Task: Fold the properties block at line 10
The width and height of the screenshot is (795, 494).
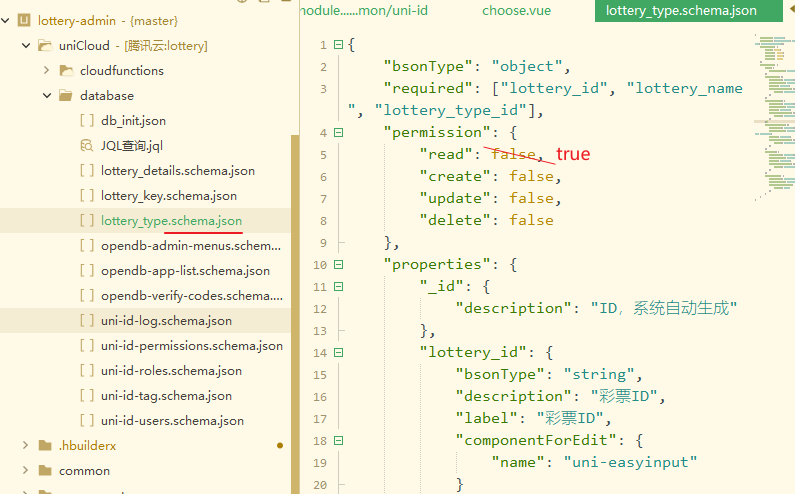Action: coord(339,265)
